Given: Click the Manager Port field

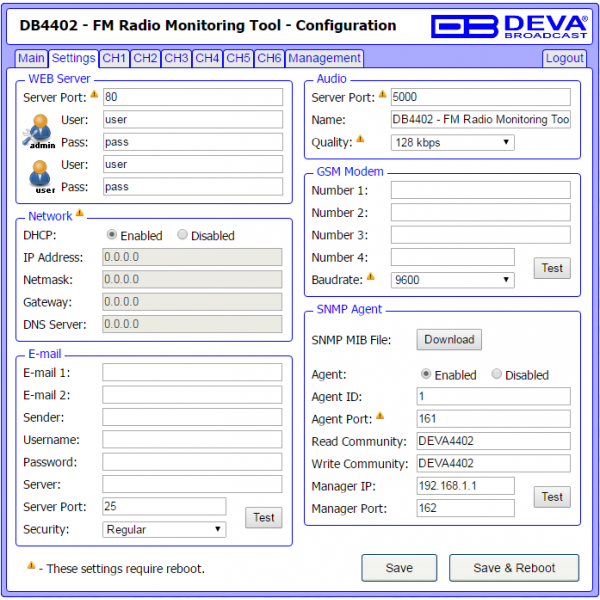Looking at the screenshot, I should [x=466, y=508].
